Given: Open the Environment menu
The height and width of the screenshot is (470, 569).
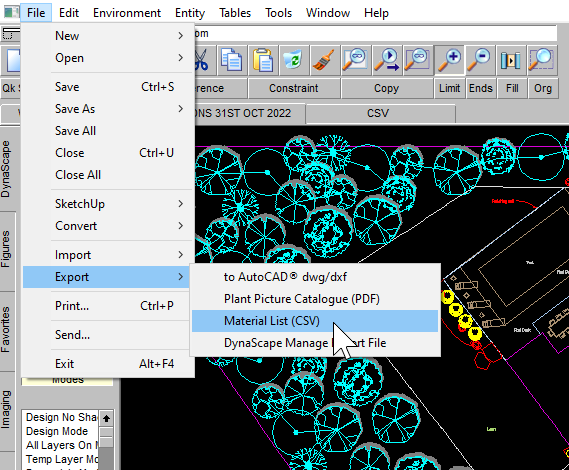Looking at the screenshot, I should click(x=127, y=13).
